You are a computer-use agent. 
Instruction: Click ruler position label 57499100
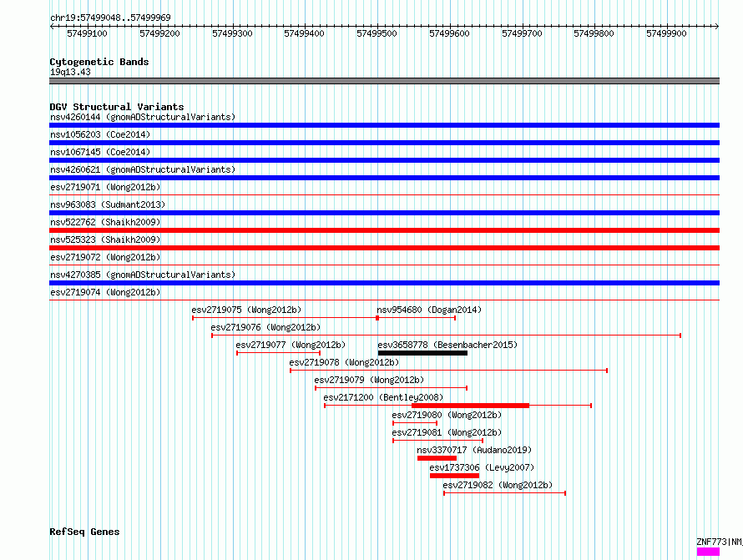87,33
